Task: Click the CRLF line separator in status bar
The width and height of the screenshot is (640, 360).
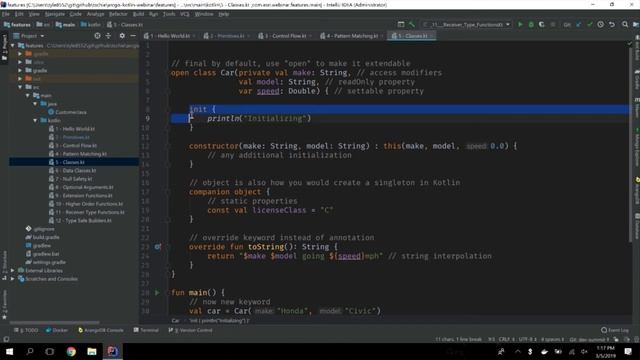Action: click(x=507, y=340)
